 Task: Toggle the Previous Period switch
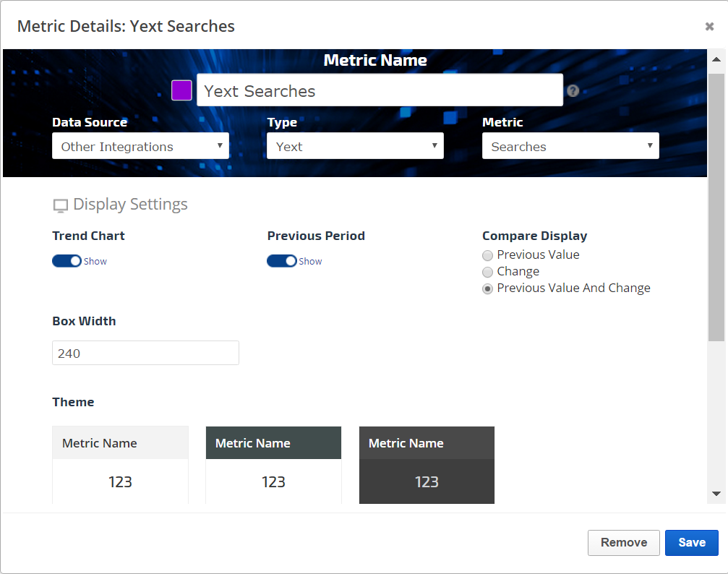pyautogui.click(x=281, y=261)
